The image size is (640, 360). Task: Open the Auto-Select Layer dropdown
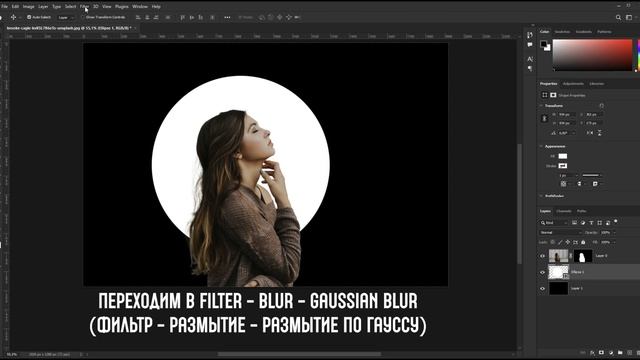coord(66,18)
